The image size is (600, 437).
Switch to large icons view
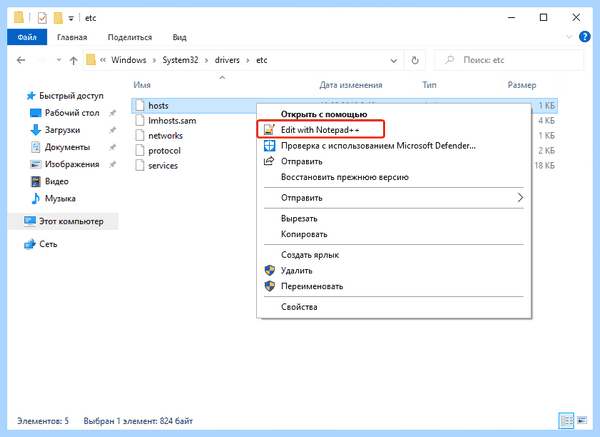pos(582,421)
